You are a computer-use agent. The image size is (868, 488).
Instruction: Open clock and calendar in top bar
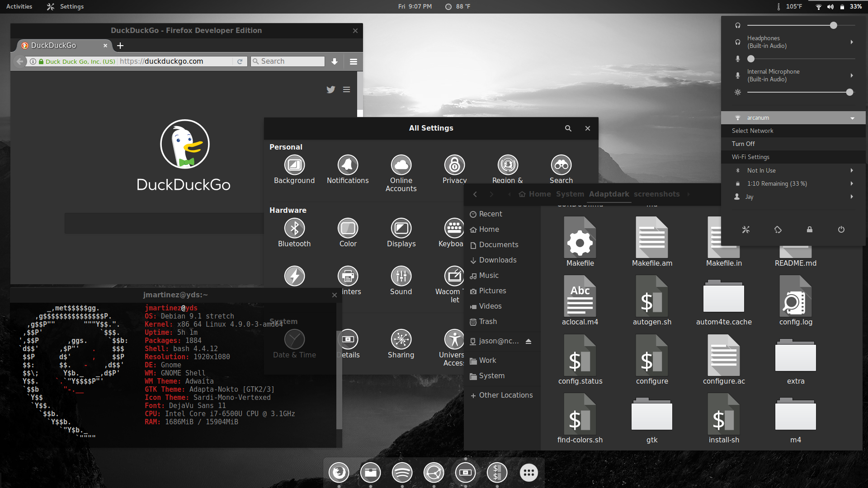click(415, 6)
